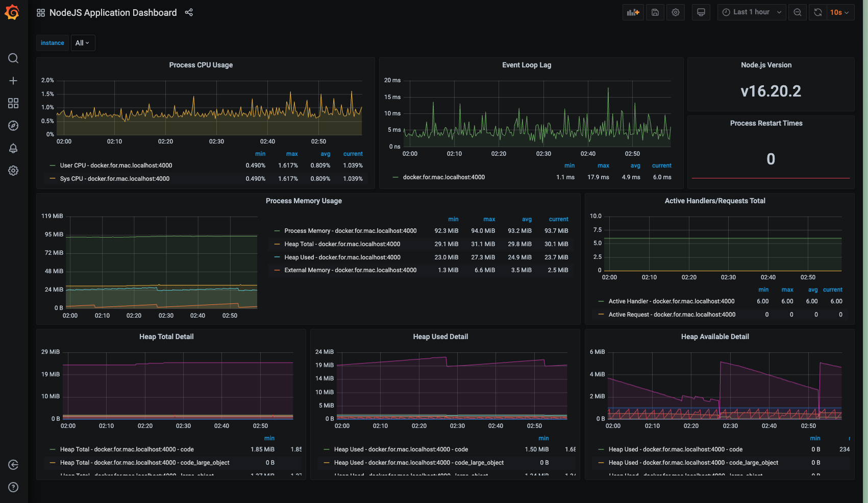The image size is (868, 503).
Task: Open the Event Loop Lag panel title menu
Action: (527, 65)
